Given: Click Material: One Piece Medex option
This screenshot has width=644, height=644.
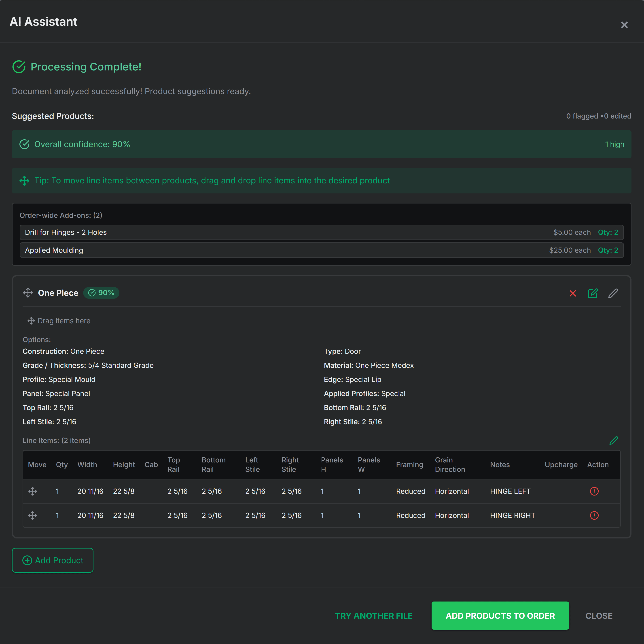Looking at the screenshot, I should (x=369, y=365).
